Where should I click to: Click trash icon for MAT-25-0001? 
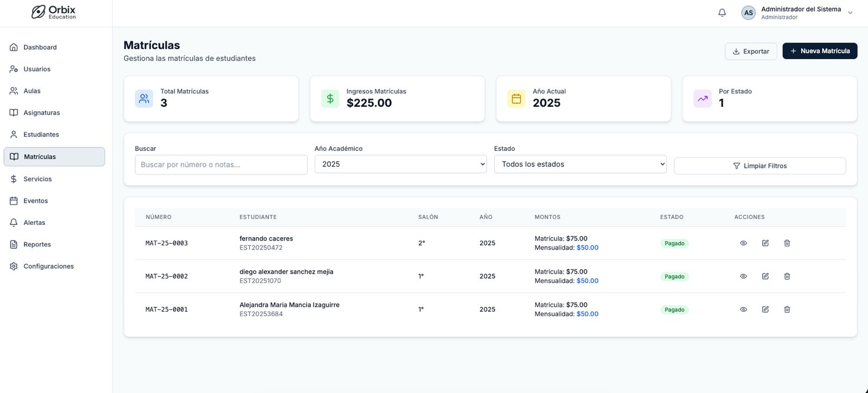pyautogui.click(x=787, y=309)
